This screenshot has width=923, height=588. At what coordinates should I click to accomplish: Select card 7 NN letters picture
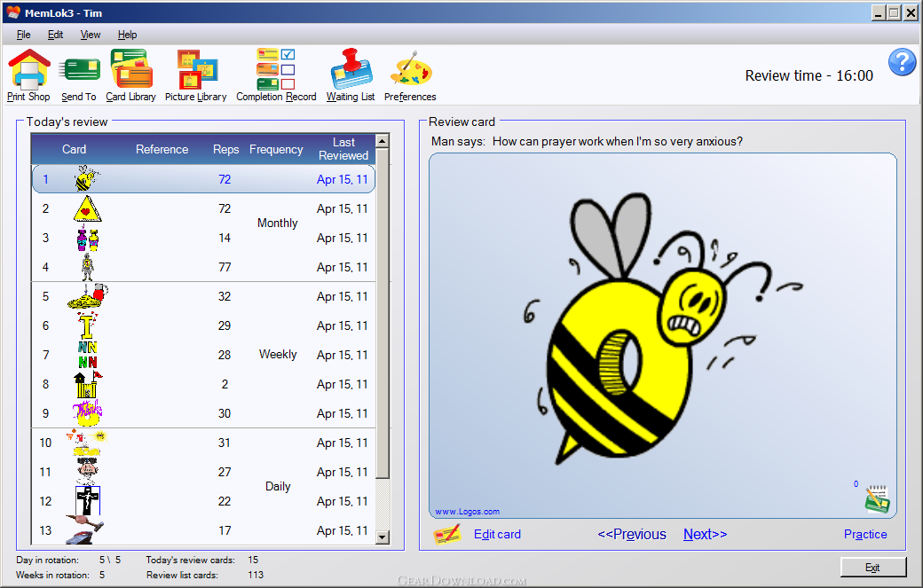tap(87, 355)
